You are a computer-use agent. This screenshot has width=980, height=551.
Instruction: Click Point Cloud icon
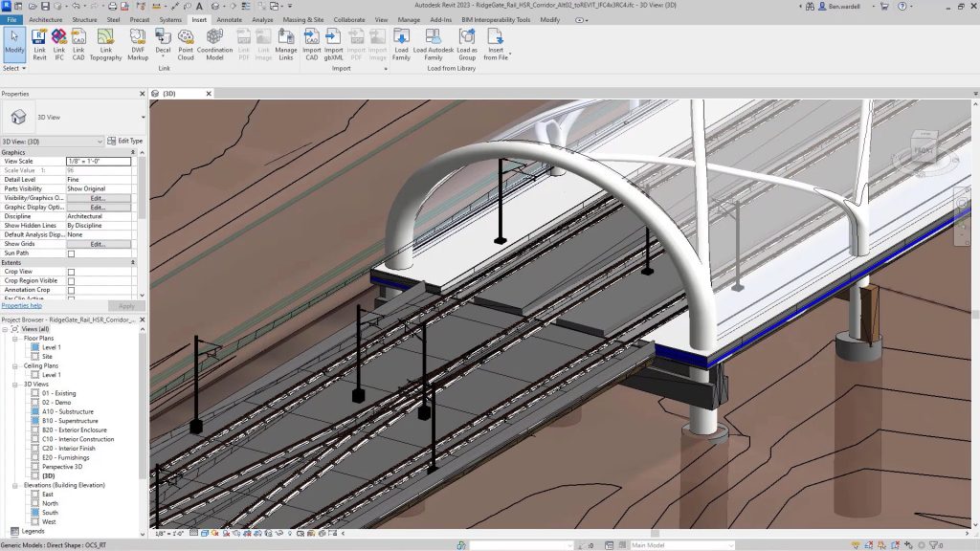pyautogui.click(x=186, y=44)
